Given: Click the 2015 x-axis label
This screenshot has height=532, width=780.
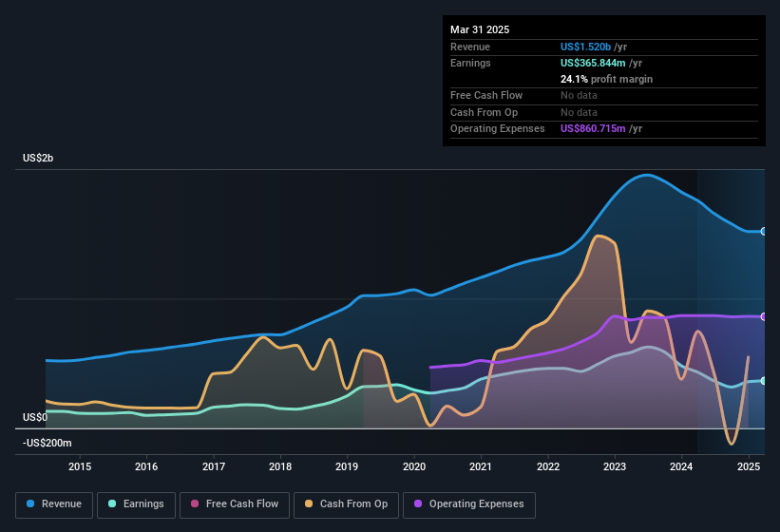Looking at the screenshot, I should pyautogui.click(x=80, y=466).
